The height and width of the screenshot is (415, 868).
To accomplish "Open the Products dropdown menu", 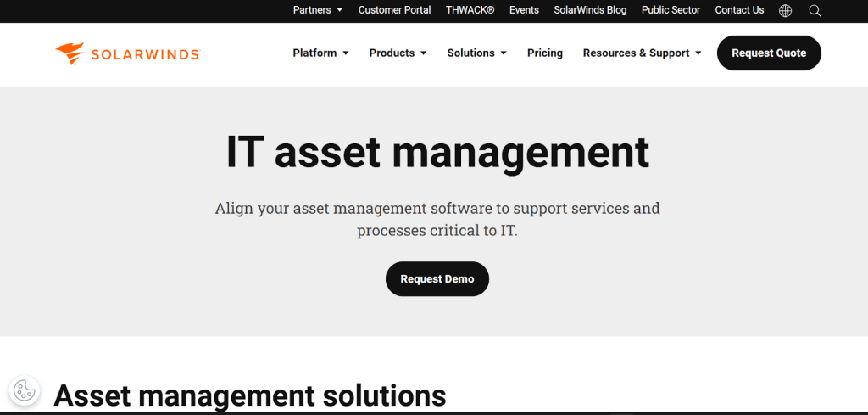I will point(398,53).
